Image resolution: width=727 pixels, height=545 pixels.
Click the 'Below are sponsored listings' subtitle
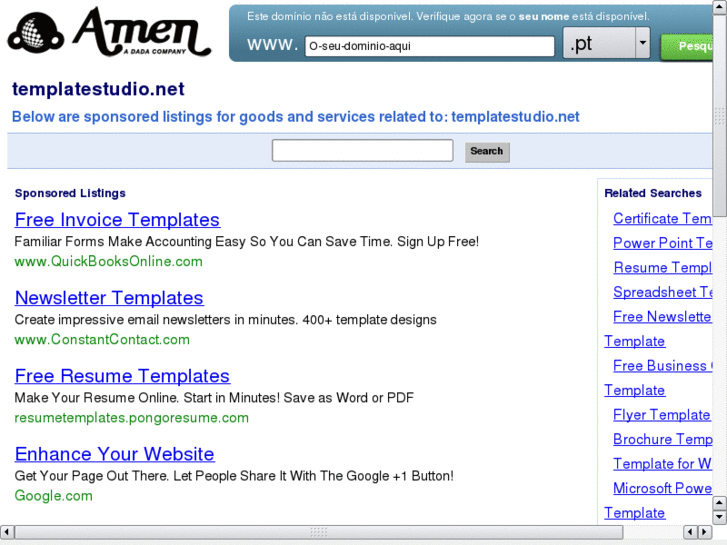[x=296, y=117]
